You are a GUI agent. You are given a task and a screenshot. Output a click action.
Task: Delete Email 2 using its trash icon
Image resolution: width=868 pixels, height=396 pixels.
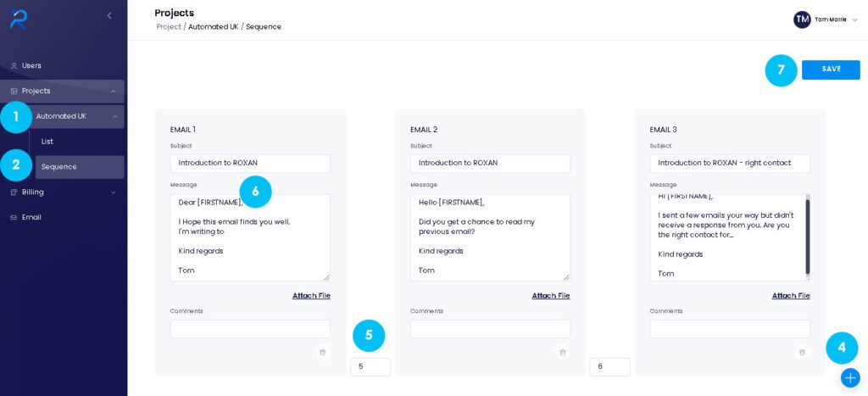tap(563, 352)
